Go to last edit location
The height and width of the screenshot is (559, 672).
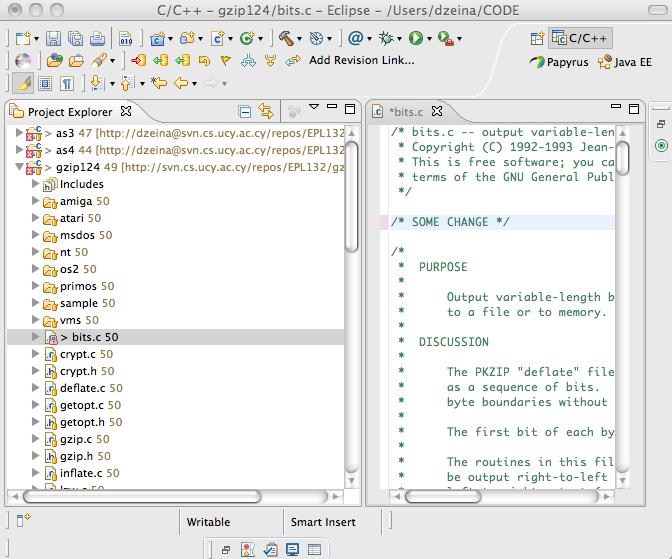[159, 83]
